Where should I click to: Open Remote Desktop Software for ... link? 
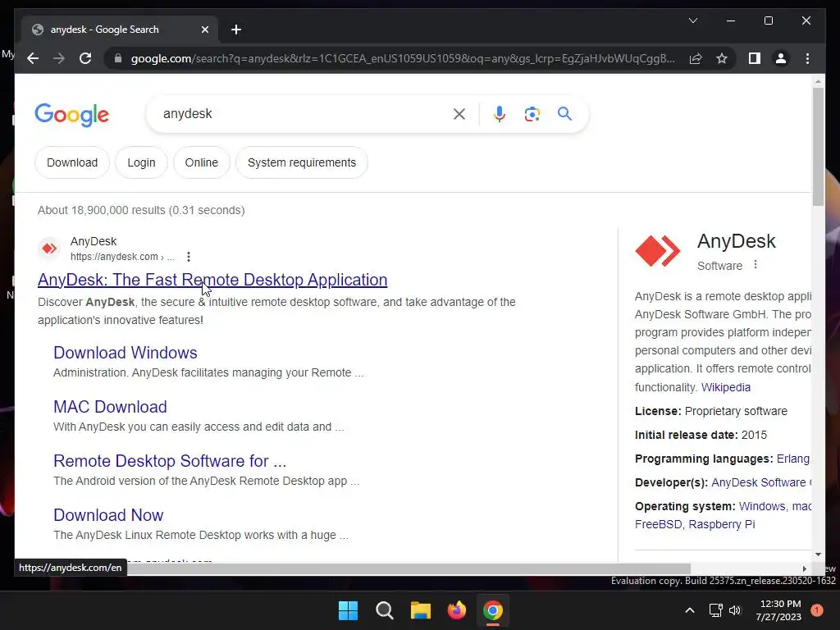(170, 461)
